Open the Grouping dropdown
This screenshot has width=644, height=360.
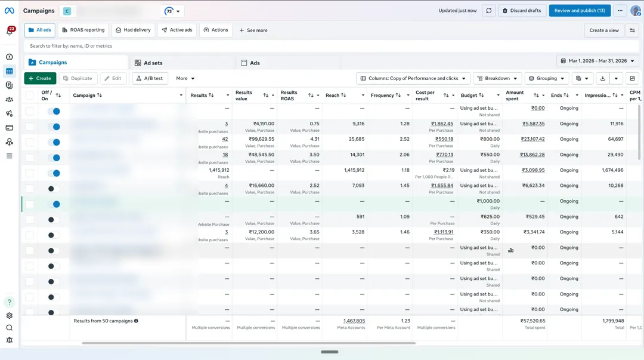pos(546,78)
